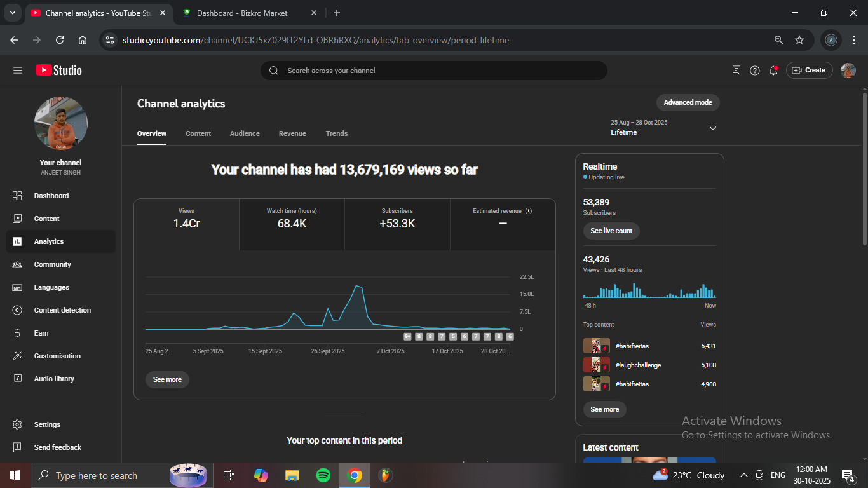
Task: Expand the Lifetime date range dropdown
Action: [x=712, y=128]
